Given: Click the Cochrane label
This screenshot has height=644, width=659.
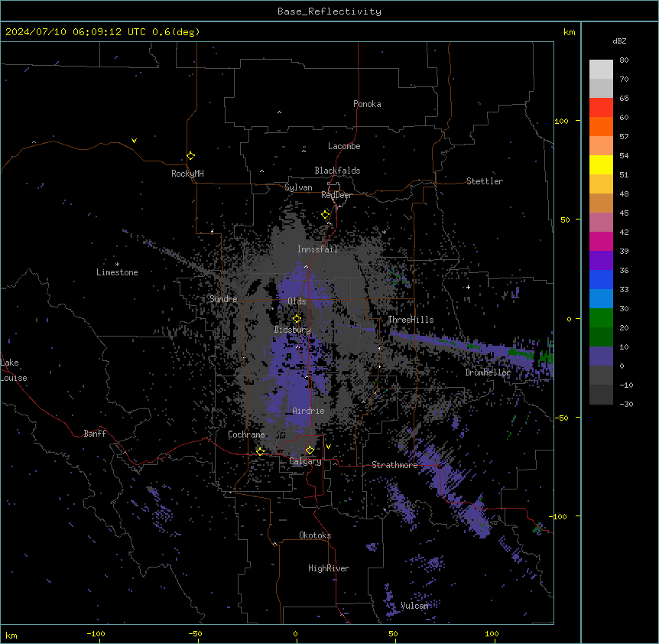Looking at the screenshot, I should [x=246, y=434].
